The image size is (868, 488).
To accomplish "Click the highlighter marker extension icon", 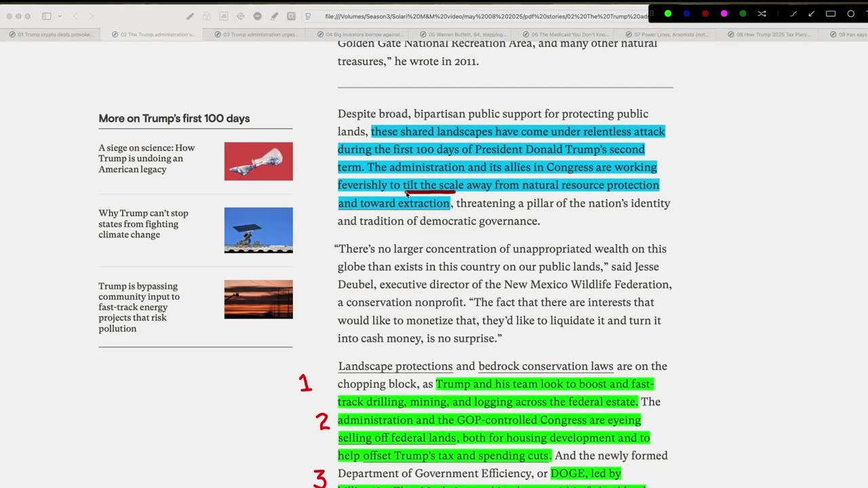I will (x=275, y=16).
